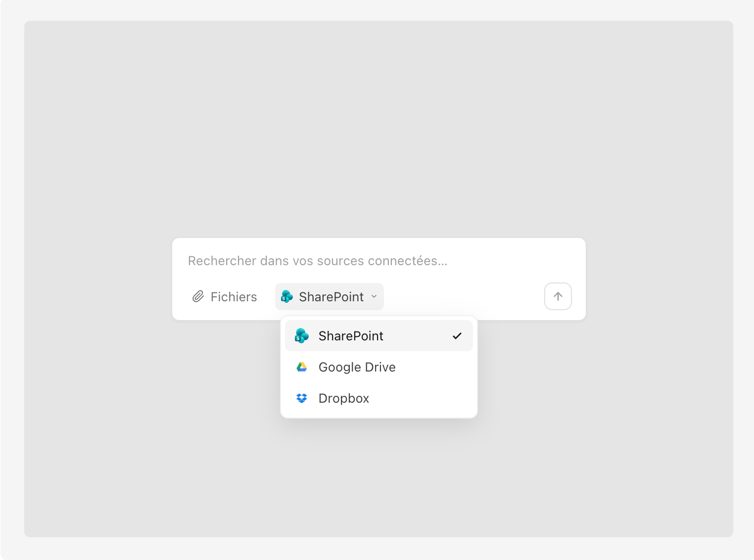Click the Dropbox text label
Screen dimensions: 754x560
(x=344, y=398)
